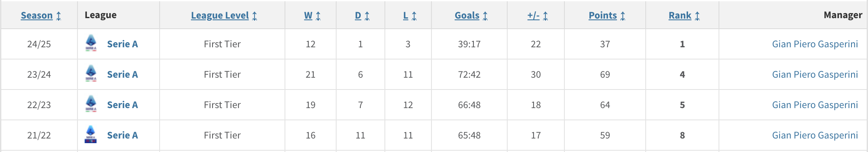Click the Season header text link
Viewport: 868px width, 152px height.
click(37, 16)
